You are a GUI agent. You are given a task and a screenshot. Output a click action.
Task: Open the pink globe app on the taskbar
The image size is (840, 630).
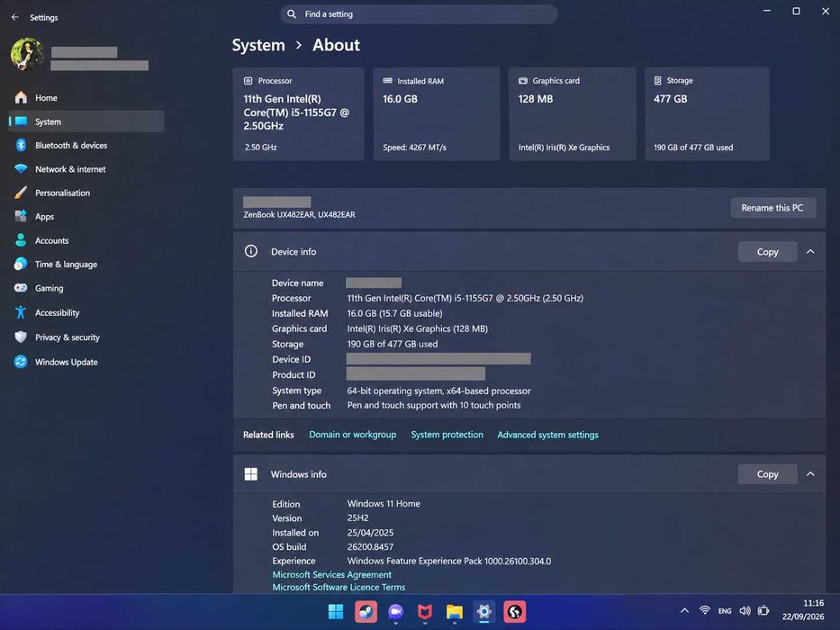pos(514,612)
